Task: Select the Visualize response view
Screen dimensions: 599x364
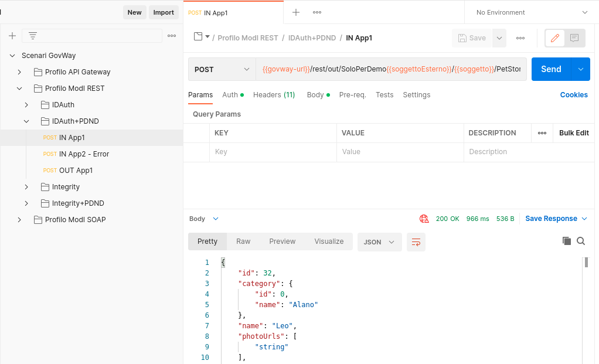Action: (x=329, y=241)
